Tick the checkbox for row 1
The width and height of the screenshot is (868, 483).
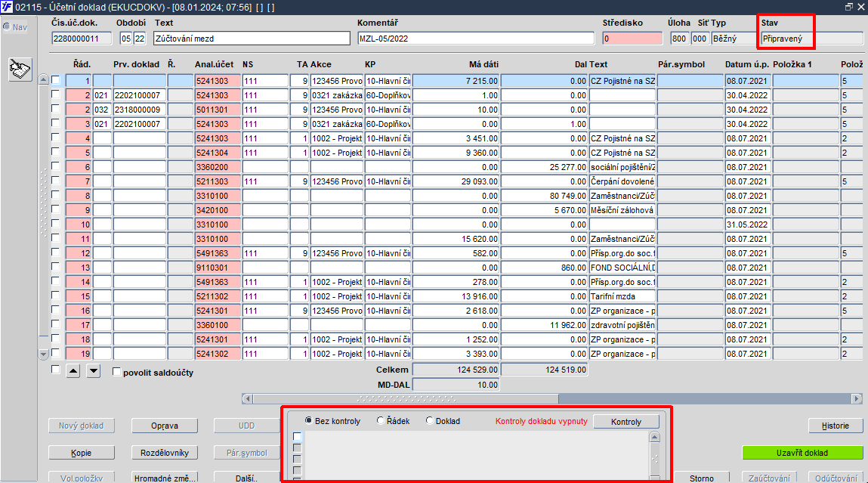click(55, 80)
